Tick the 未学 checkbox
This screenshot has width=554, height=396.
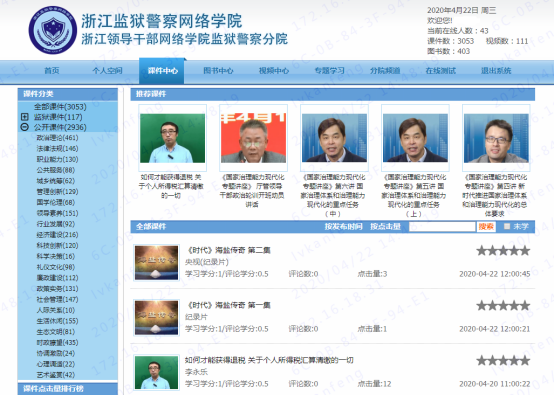pyautogui.click(x=507, y=226)
